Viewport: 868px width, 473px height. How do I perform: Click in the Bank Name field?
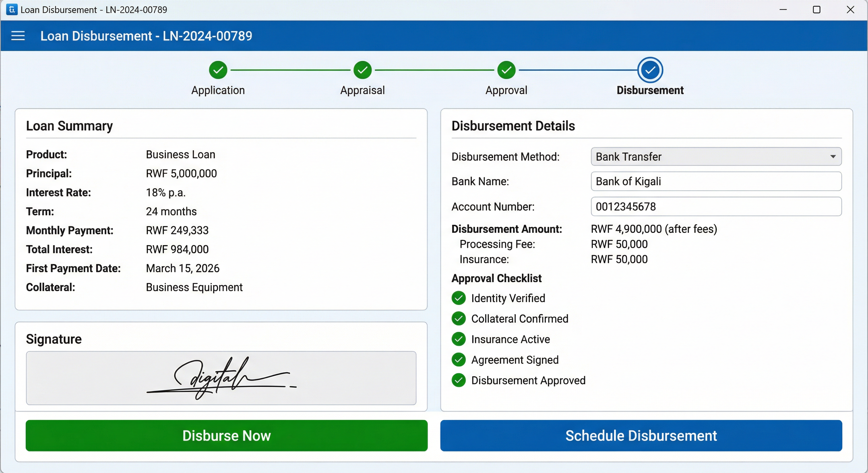[x=716, y=181]
